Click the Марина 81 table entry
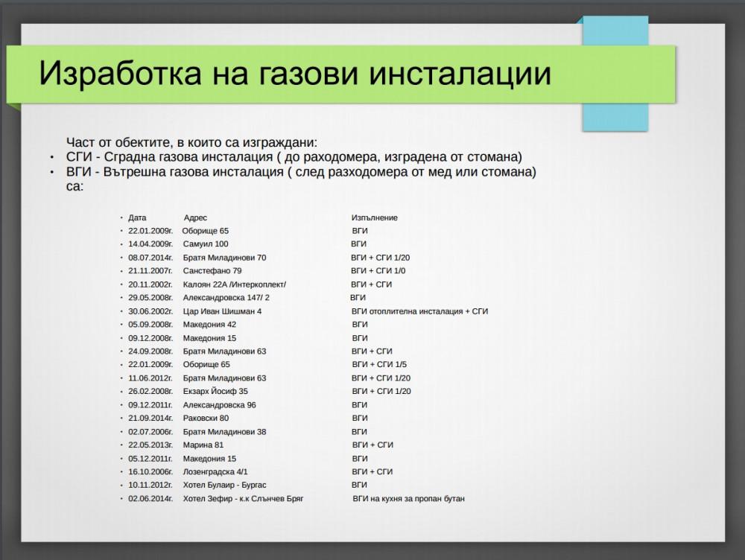The image size is (745, 560). point(201,445)
